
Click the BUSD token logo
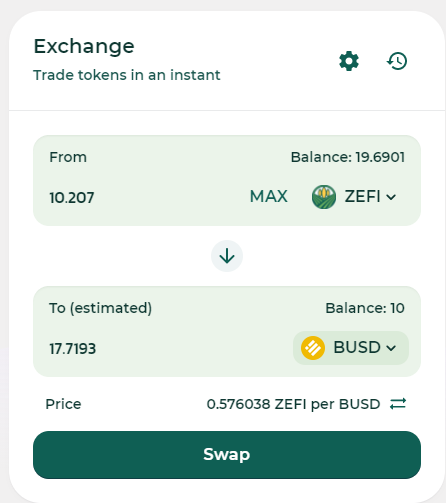(x=313, y=348)
